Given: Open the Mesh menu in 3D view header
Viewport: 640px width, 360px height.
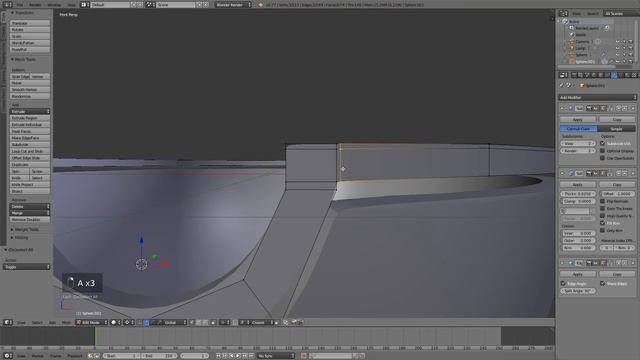Looking at the screenshot, I should pyautogui.click(x=66, y=322).
